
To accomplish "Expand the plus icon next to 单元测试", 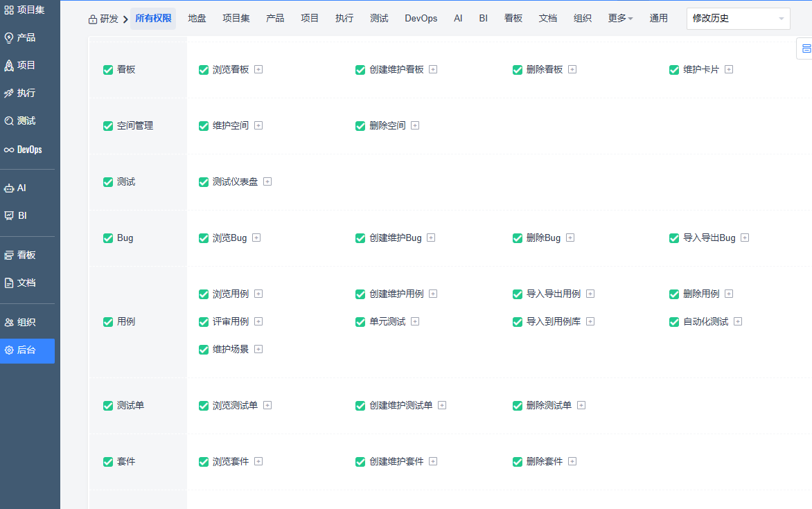I will pyautogui.click(x=415, y=321).
